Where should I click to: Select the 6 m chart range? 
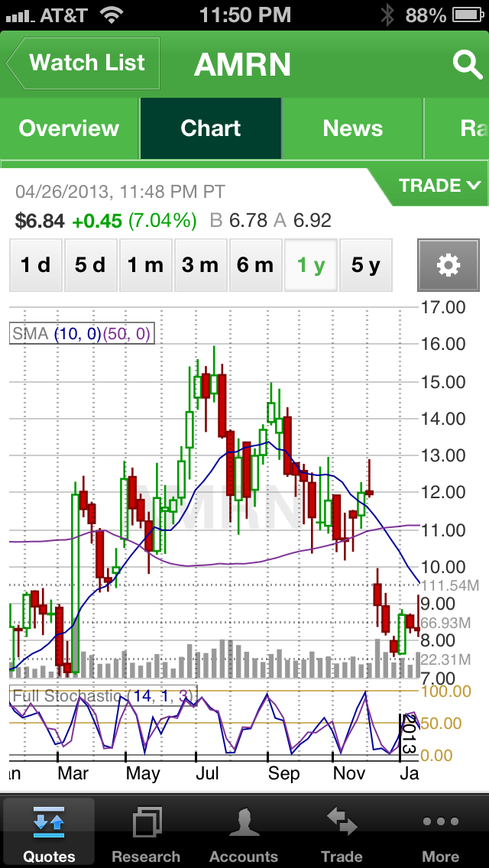(x=255, y=265)
